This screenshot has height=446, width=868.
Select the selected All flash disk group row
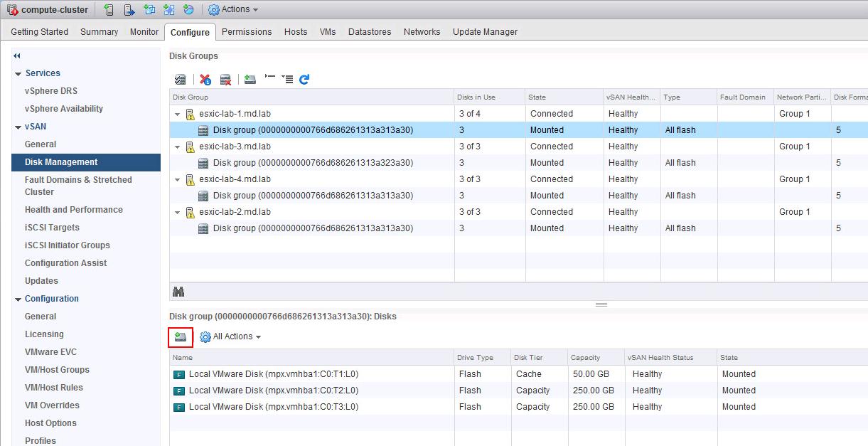519,130
